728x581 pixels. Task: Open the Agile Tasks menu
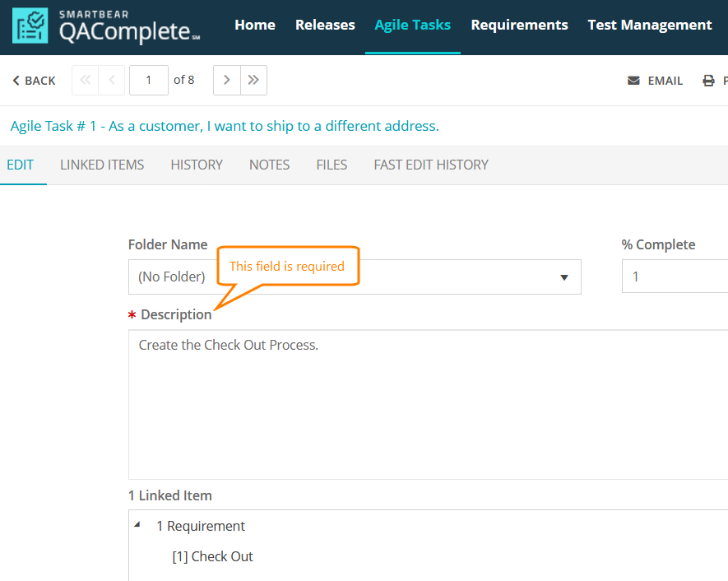[x=412, y=25]
